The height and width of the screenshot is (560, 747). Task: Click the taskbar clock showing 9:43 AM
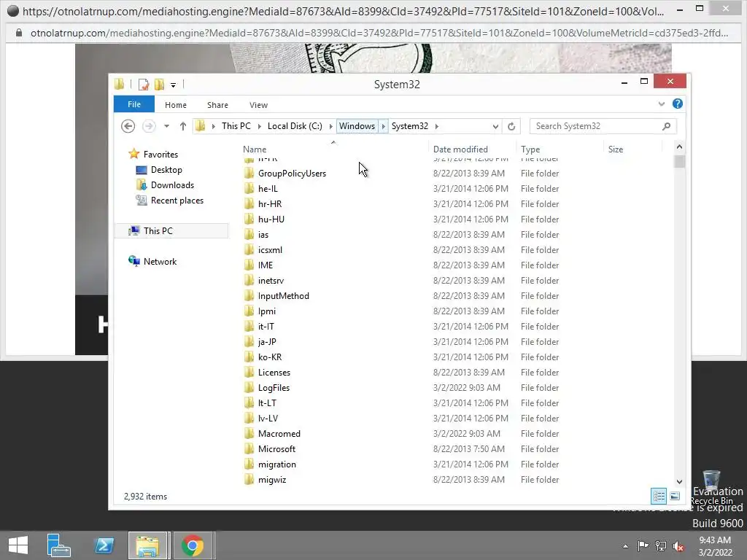pyautogui.click(x=715, y=546)
